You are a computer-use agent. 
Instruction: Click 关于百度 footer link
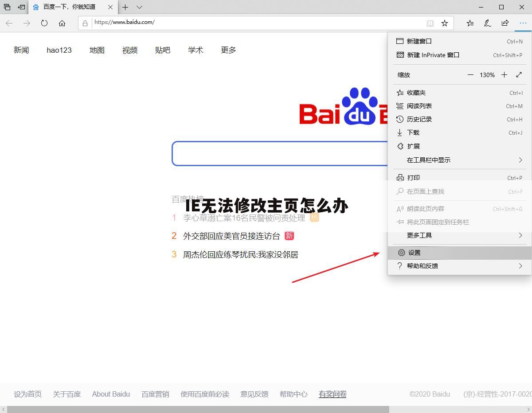tap(66, 394)
